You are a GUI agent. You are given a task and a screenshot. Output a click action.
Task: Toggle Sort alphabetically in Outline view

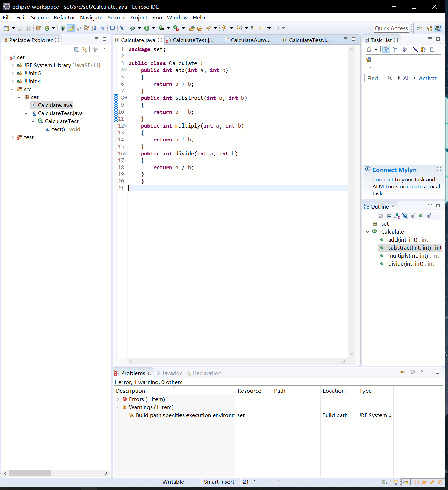(397, 216)
